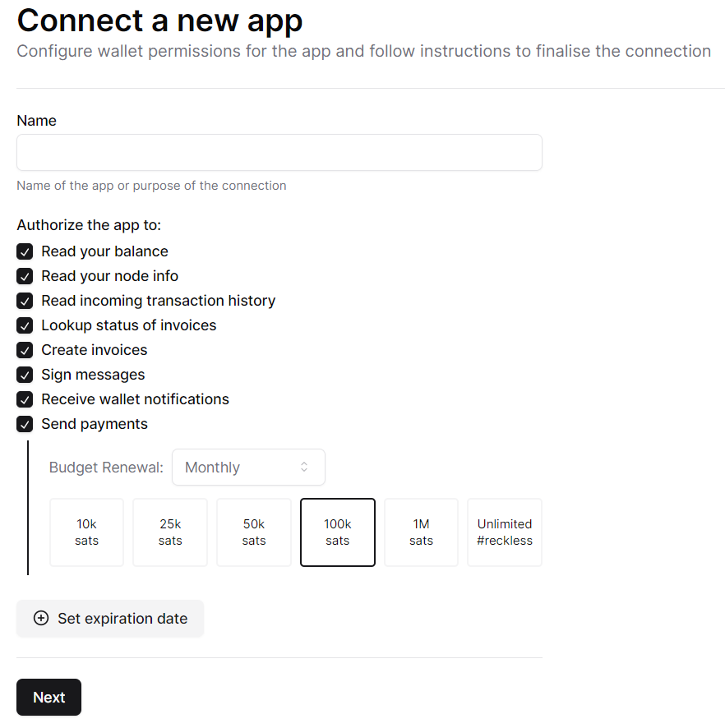Image resolution: width=725 pixels, height=728 pixels.
Task: Click the chevron arrows in Monthly selector
Action: click(304, 468)
